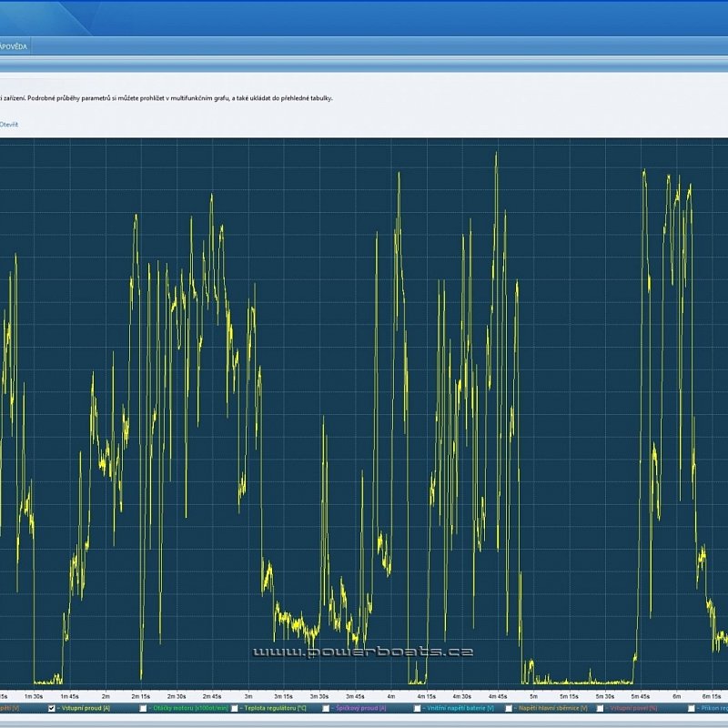
Task: Tick the Teplota regulátoru [°C] checkbox
Action: coord(235,708)
